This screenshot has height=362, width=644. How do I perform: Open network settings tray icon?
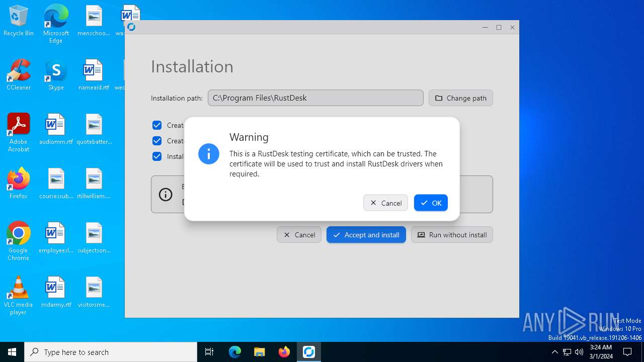click(x=567, y=352)
